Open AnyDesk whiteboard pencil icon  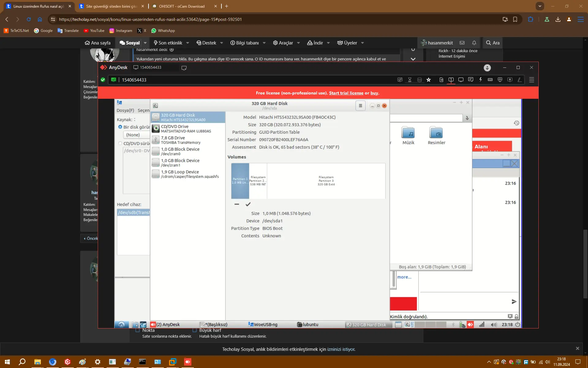[520, 80]
